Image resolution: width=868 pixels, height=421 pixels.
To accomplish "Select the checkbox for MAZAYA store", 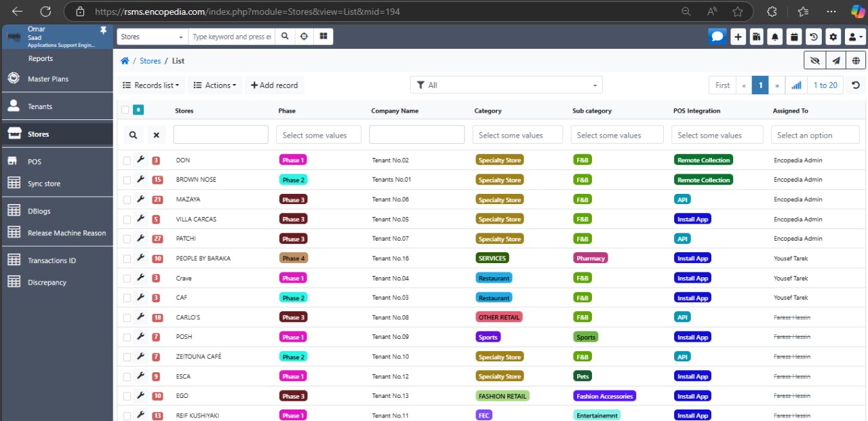I will 127,200.
